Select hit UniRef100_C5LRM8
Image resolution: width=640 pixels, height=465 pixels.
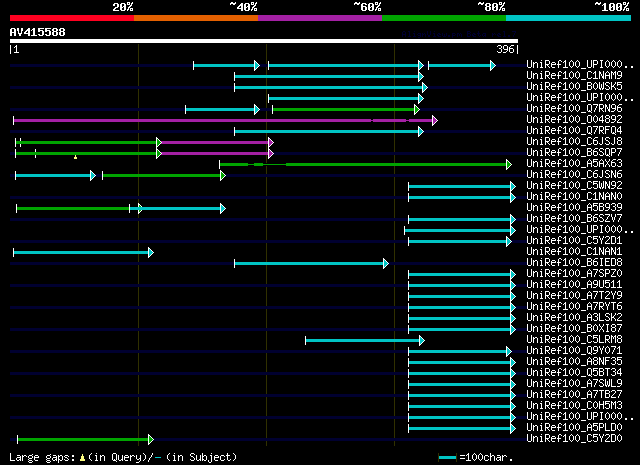[574, 340]
